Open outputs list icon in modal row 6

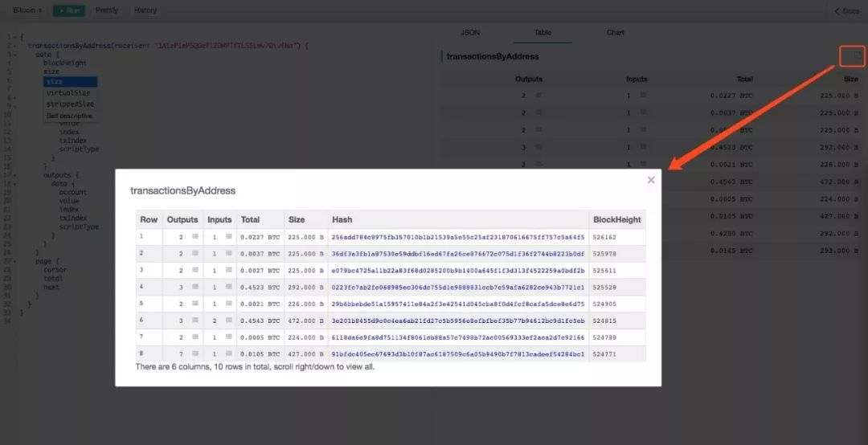[x=195, y=320]
